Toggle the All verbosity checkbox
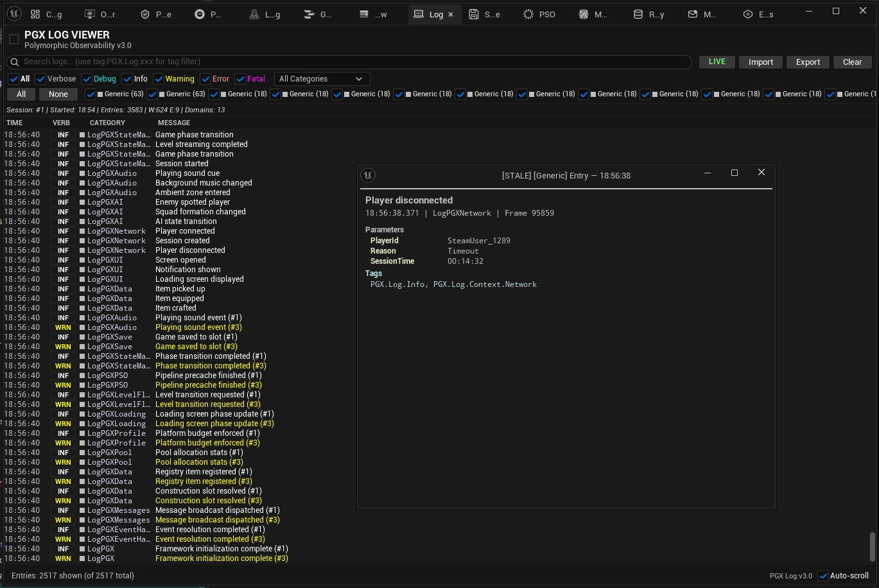879x588 pixels. pyautogui.click(x=13, y=79)
